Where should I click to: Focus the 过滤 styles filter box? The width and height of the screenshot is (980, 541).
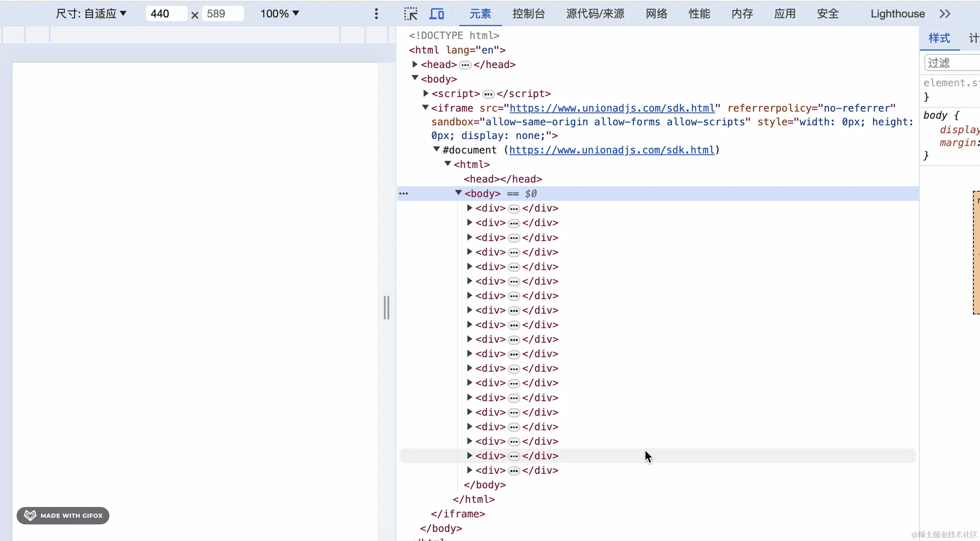tap(952, 63)
